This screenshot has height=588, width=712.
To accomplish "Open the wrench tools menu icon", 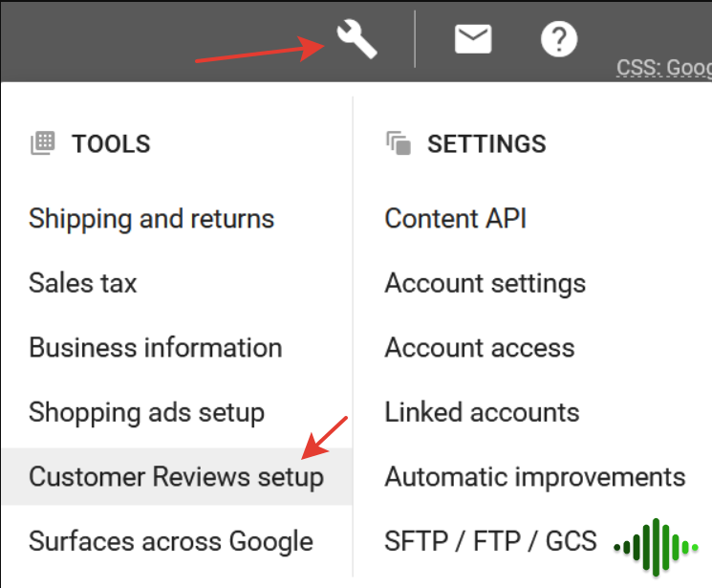I will 356,39.
